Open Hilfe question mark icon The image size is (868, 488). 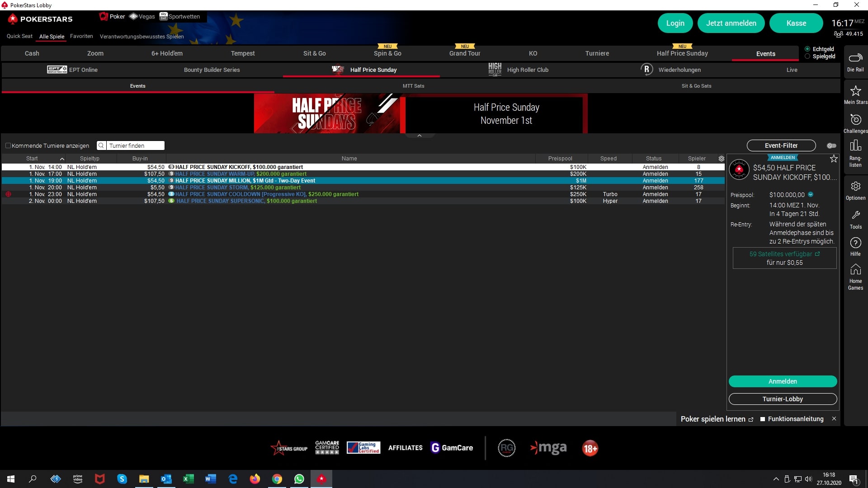pyautogui.click(x=855, y=243)
